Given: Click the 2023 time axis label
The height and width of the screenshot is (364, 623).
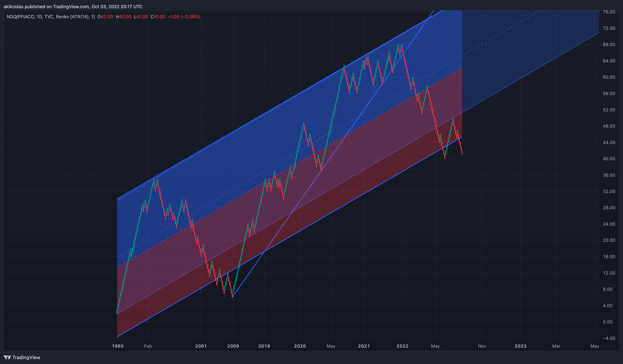Looking at the screenshot, I should point(521,346).
